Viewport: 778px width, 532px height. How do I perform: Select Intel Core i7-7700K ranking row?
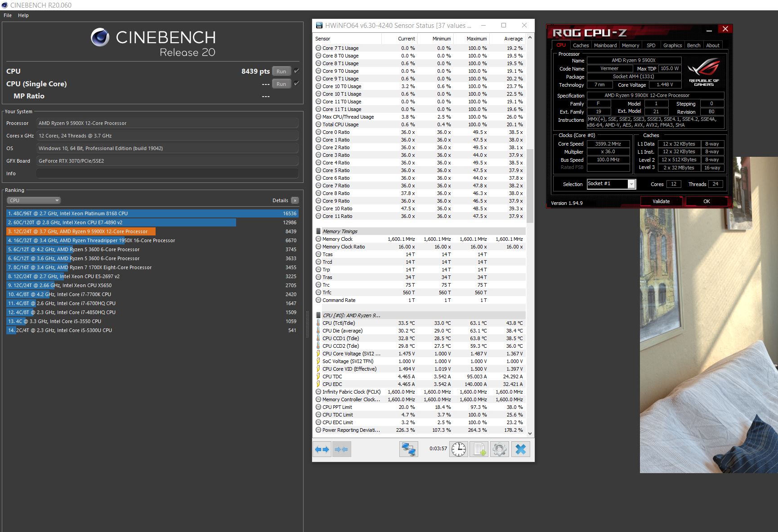pyautogui.click(x=152, y=294)
